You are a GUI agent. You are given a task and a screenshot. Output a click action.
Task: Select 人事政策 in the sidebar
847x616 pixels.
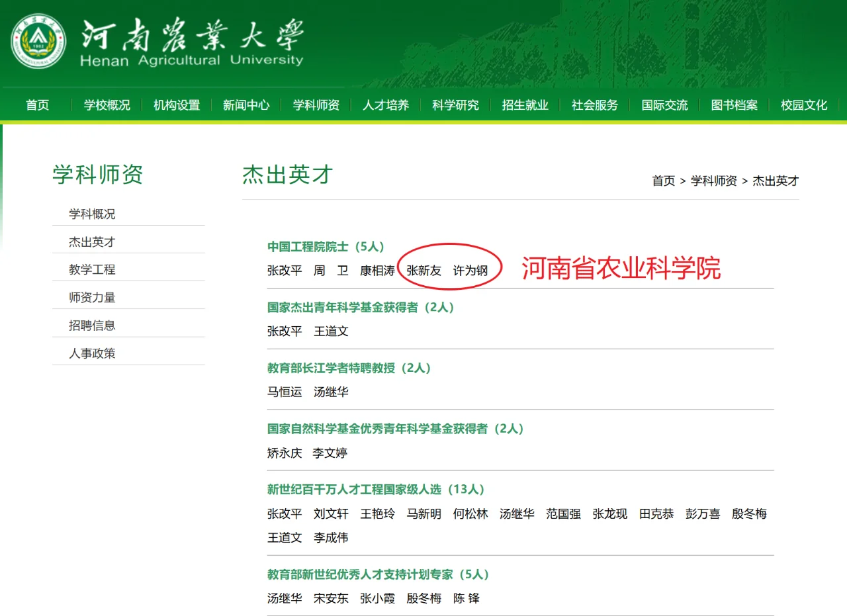click(x=92, y=353)
